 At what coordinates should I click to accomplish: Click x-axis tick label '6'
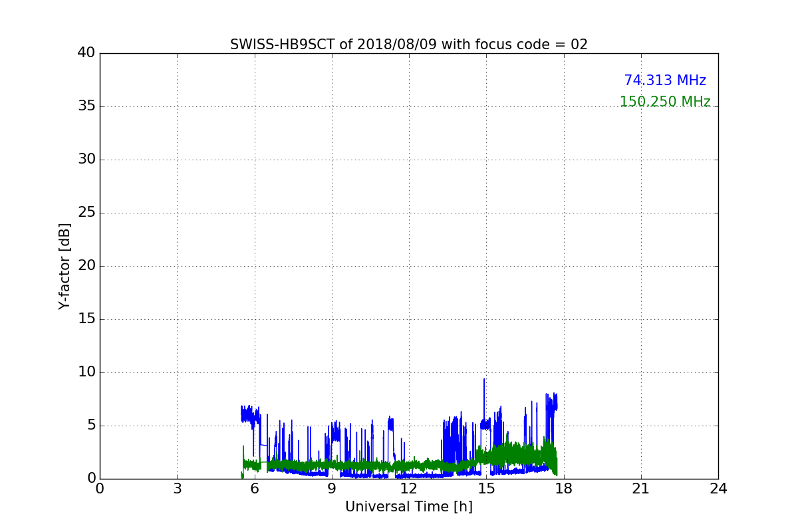254,489
